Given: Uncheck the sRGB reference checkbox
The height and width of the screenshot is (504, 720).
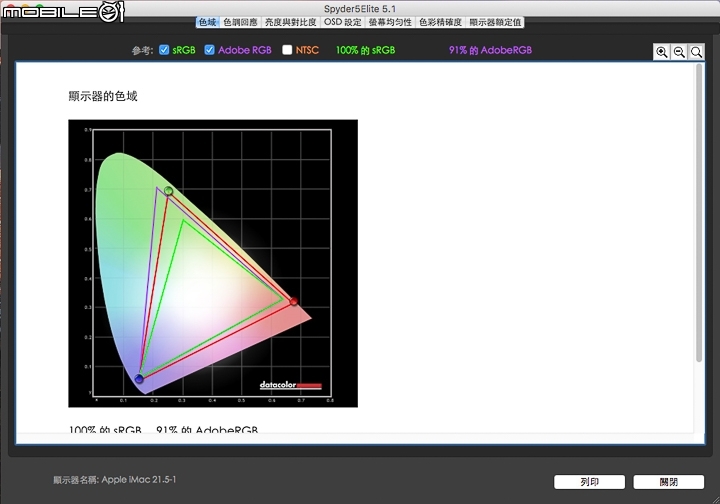Looking at the screenshot, I should tap(164, 50).
